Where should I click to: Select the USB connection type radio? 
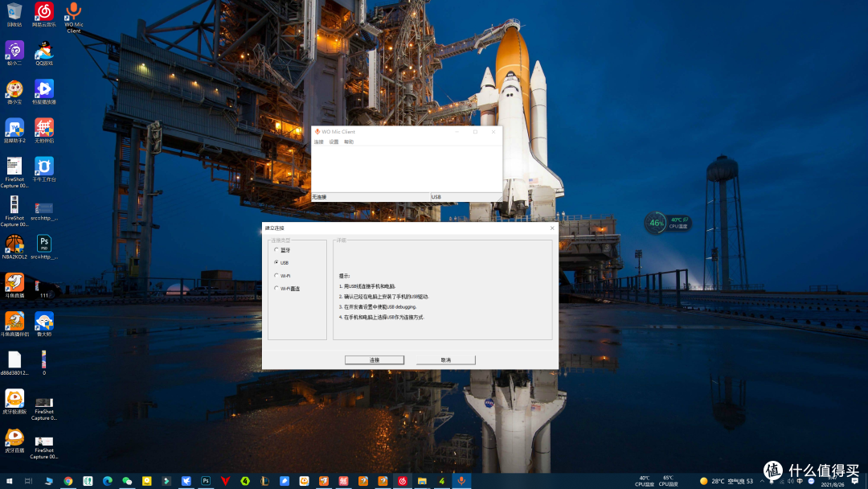tap(282, 262)
